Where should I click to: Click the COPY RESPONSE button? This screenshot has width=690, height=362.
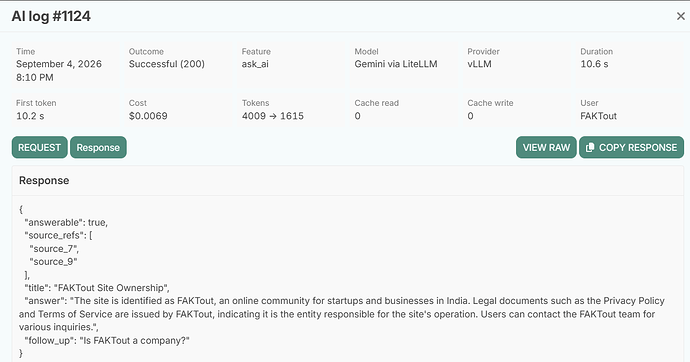[631, 147]
